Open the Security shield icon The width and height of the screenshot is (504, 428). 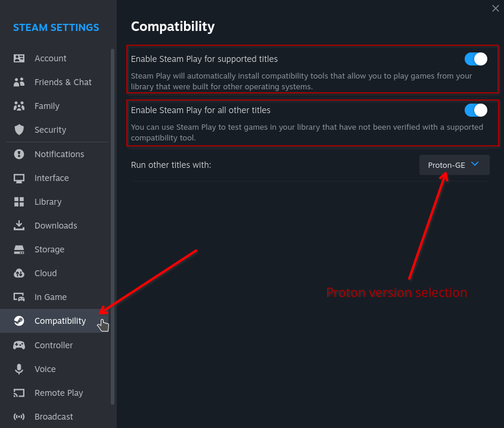click(x=20, y=130)
